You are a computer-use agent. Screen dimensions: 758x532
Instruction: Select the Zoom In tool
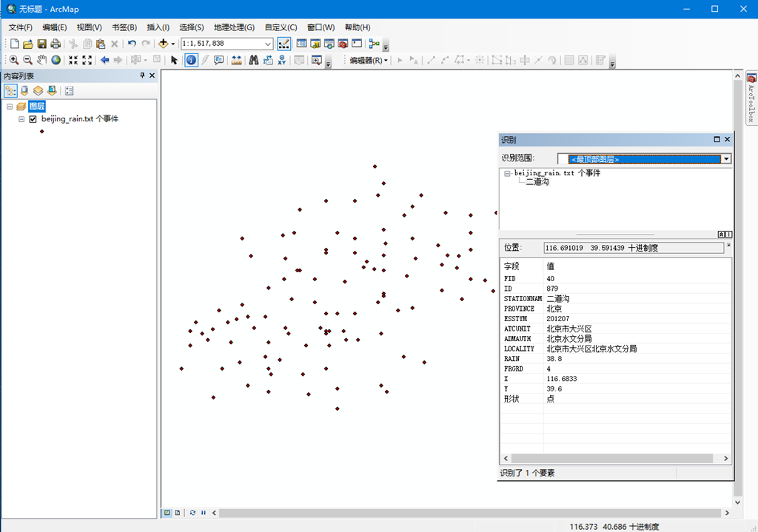coord(14,60)
